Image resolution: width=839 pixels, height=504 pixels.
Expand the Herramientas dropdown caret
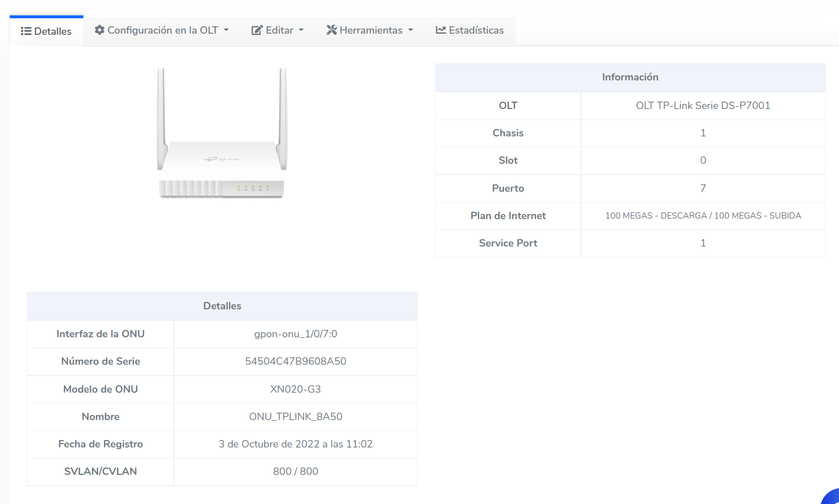(410, 30)
